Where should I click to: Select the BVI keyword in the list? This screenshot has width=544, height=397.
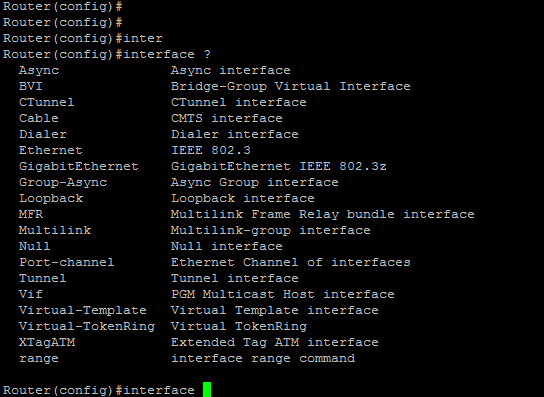click(31, 86)
